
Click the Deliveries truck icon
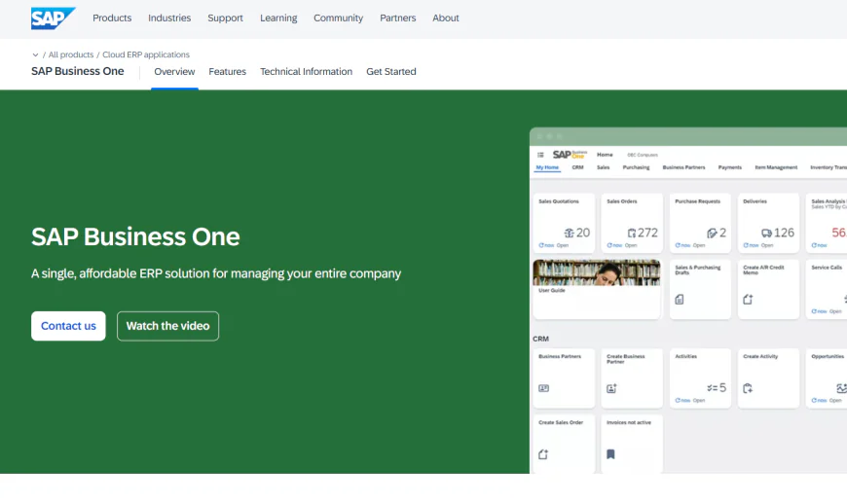[766, 234]
